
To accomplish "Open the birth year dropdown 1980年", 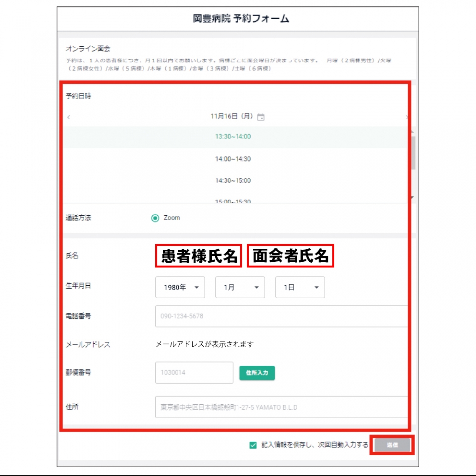I will coord(180,287).
